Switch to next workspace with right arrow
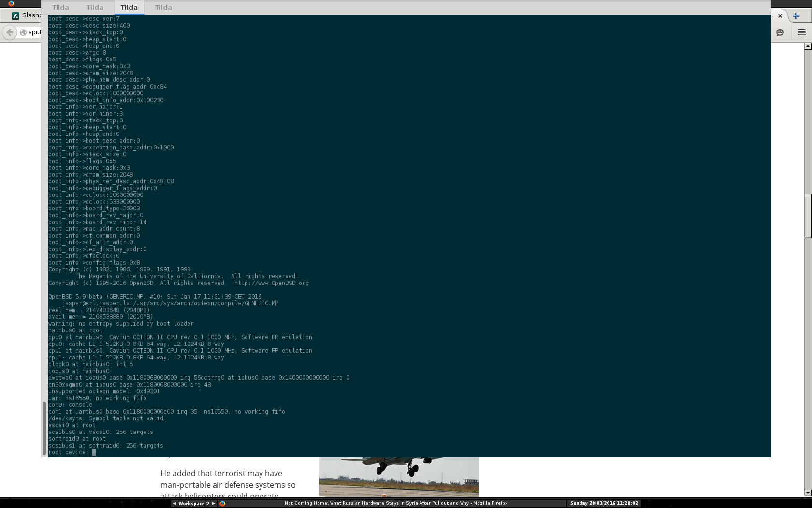This screenshot has width=812, height=508. tap(213, 503)
